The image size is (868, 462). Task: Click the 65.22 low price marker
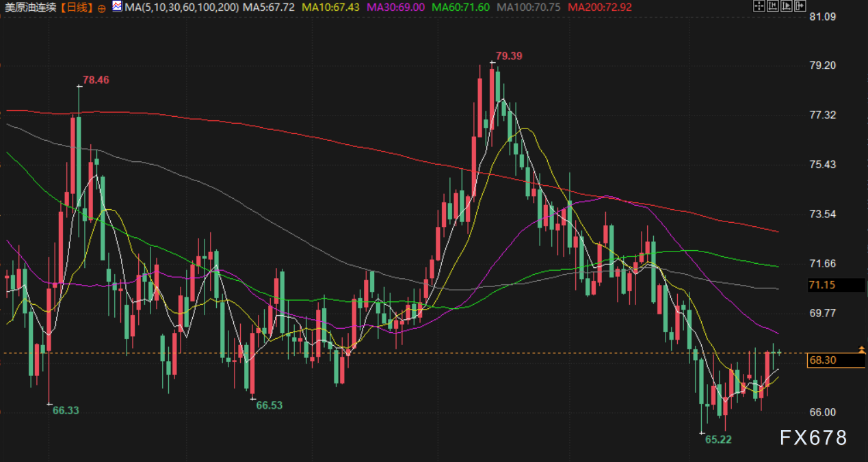718,439
